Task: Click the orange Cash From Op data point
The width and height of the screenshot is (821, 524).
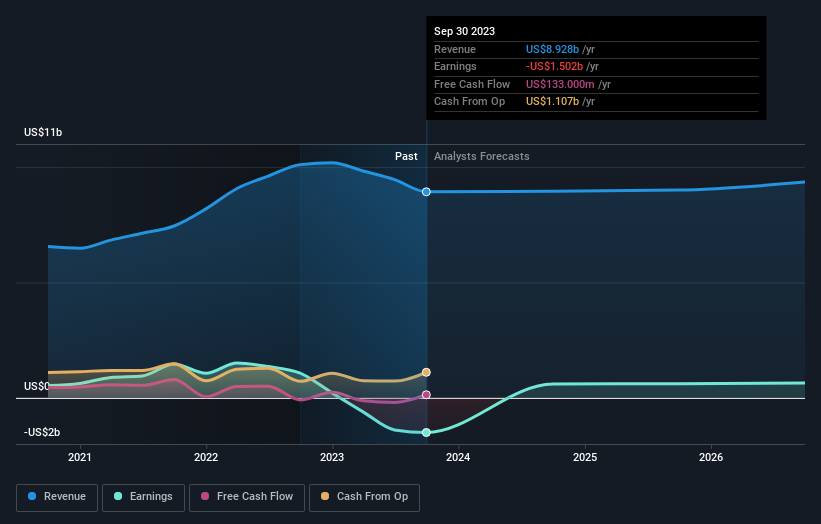Action: [426, 372]
